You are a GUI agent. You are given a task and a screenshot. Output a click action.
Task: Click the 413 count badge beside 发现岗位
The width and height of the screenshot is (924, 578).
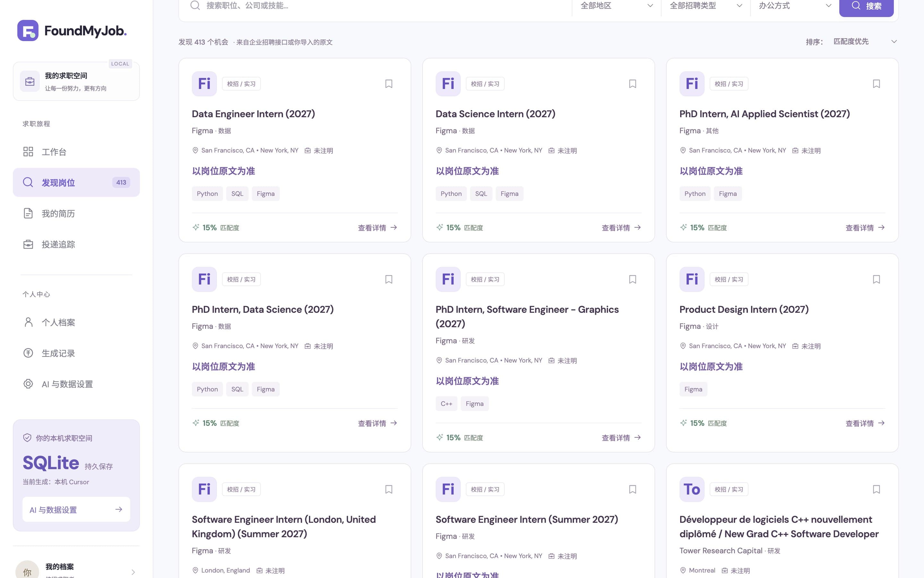click(x=121, y=182)
